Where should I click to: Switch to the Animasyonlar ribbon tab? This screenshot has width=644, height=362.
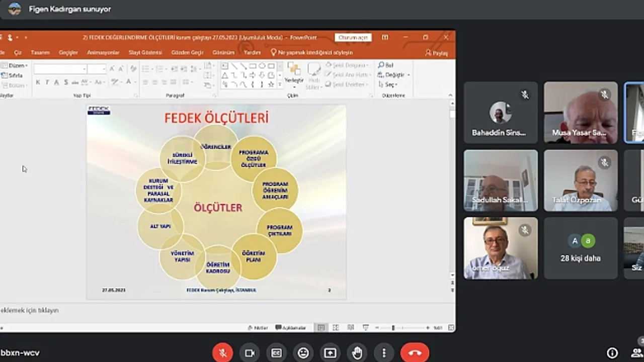pyautogui.click(x=103, y=52)
